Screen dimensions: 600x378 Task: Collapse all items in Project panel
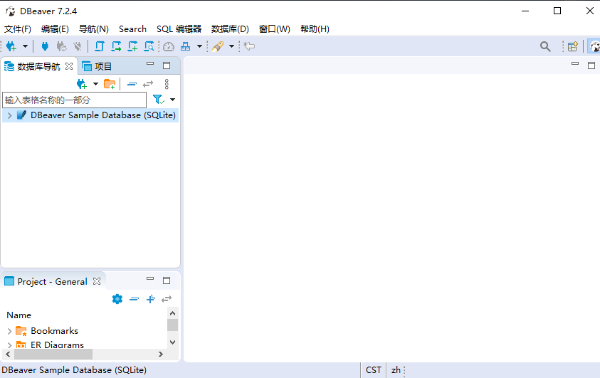(x=134, y=299)
